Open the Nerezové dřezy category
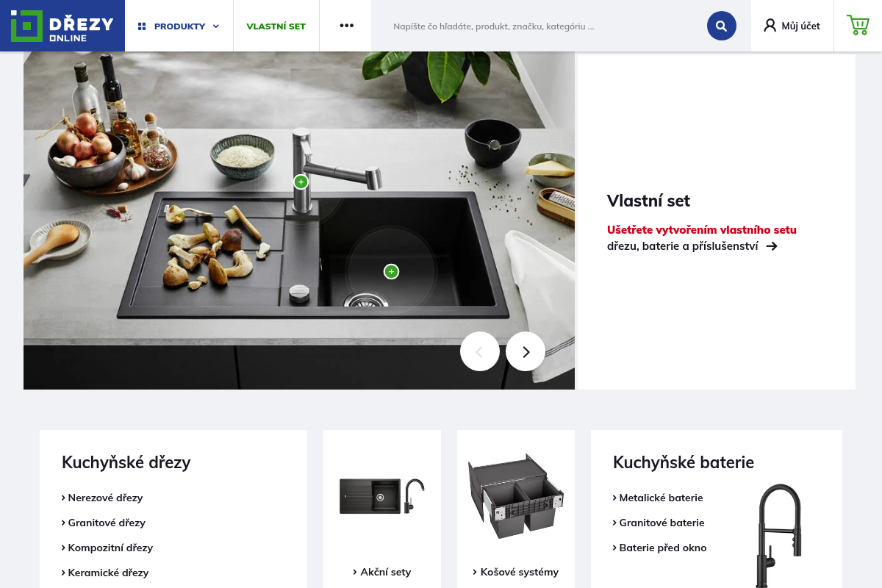This screenshot has width=882, height=588. coord(102,498)
